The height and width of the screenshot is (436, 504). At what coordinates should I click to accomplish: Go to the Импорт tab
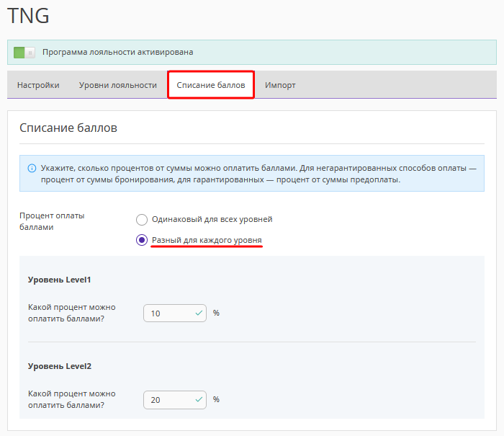coord(280,85)
